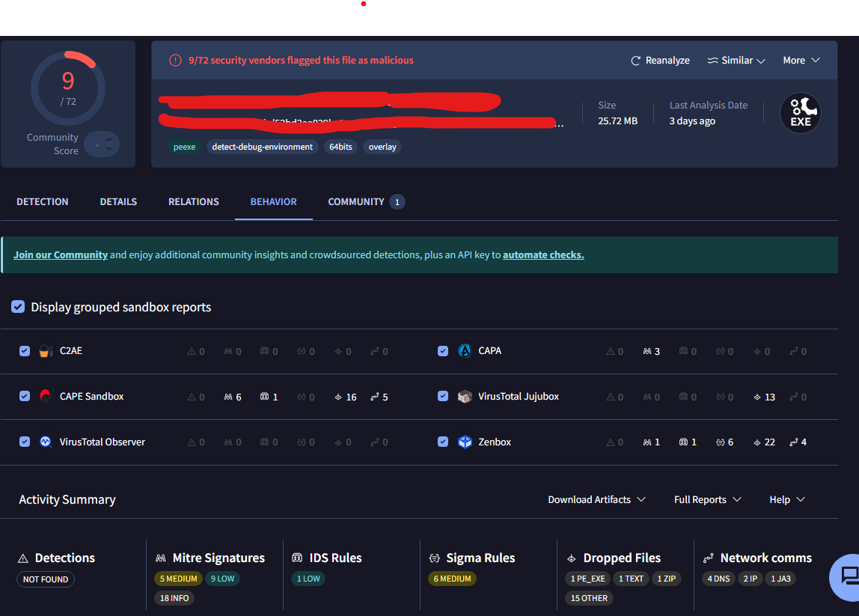859x616 pixels.
Task: Click the 6 MEDIUM Sigma badge
Action: (453, 579)
